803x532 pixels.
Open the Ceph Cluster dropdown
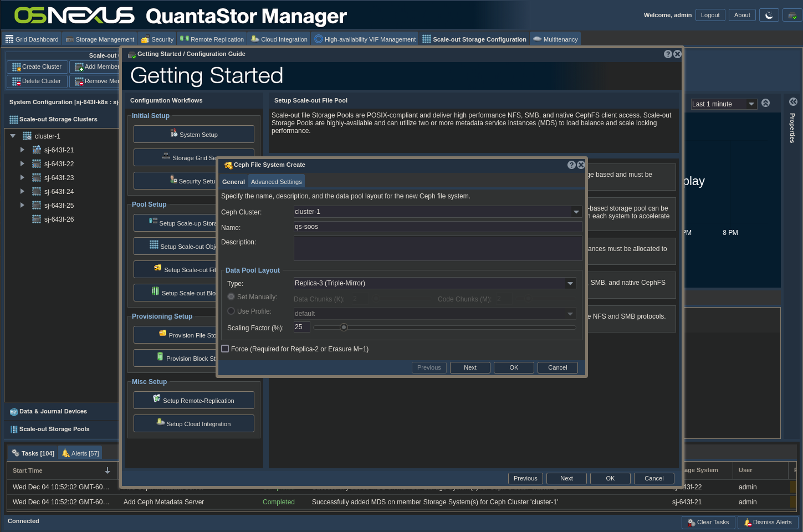click(x=576, y=212)
